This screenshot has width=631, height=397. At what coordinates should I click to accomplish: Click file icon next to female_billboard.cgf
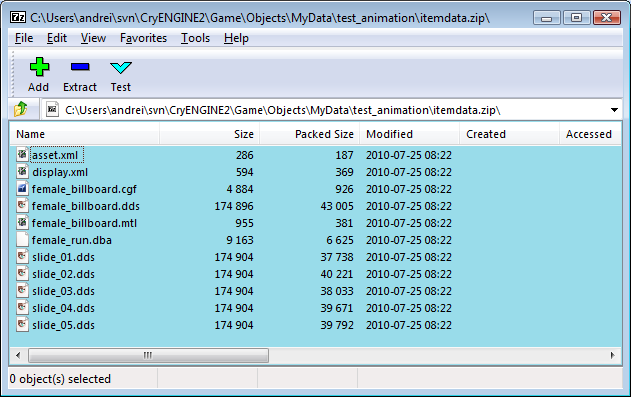coord(23,188)
